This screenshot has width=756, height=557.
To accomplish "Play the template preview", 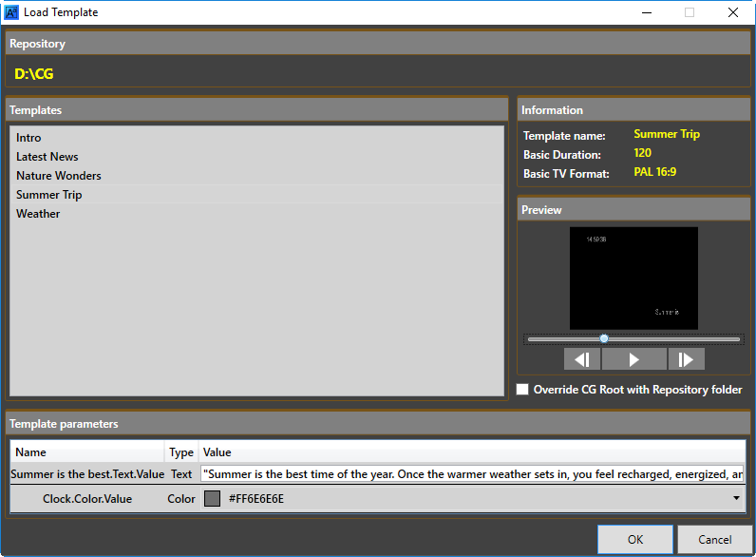I will click(x=634, y=359).
